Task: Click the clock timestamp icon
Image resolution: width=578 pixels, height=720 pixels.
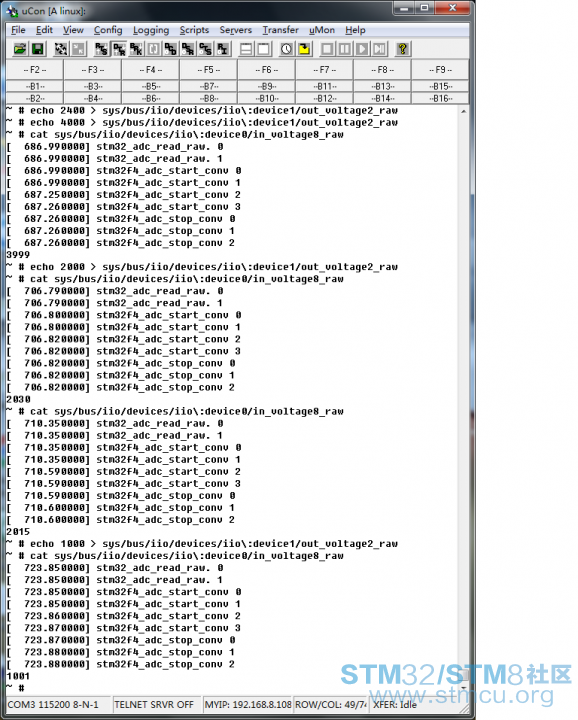Action: pyautogui.click(x=286, y=49)
